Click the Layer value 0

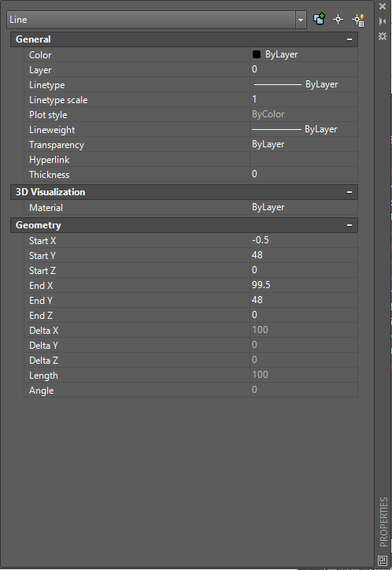pos(304,69)
